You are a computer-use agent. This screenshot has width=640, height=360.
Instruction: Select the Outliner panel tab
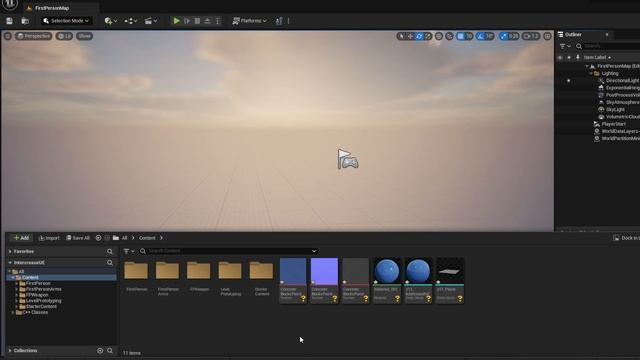[x=573, y=35]
